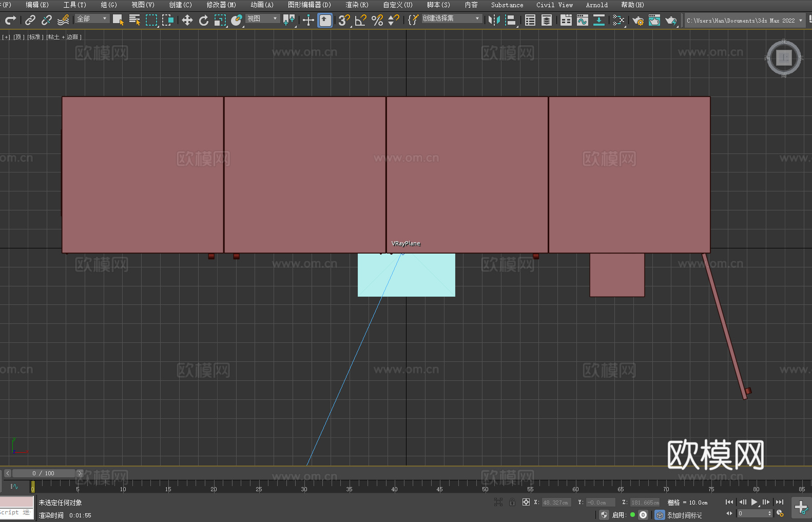Viewport: 812px width, 522px height.
Task: Click the Align tool icon
Action: [x=511, y=20]
